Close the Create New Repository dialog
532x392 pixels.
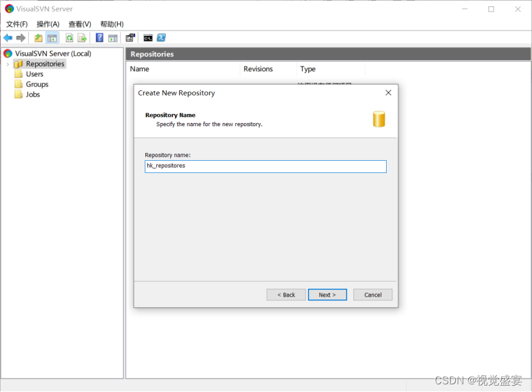[389, 93]
